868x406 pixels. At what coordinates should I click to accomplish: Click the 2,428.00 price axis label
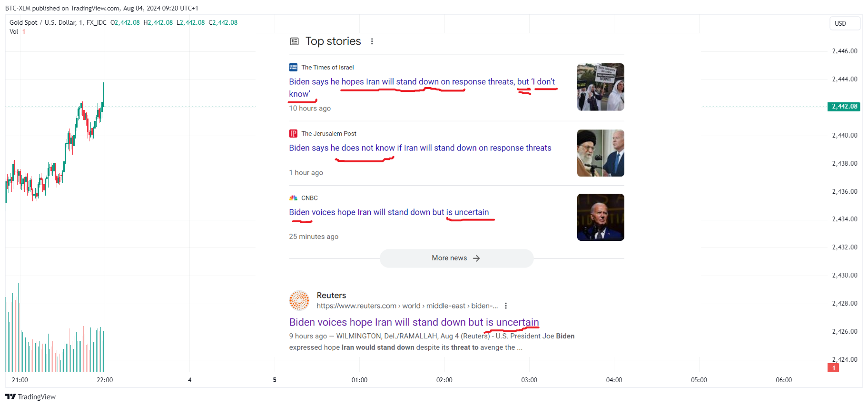[x=844, y=303]
